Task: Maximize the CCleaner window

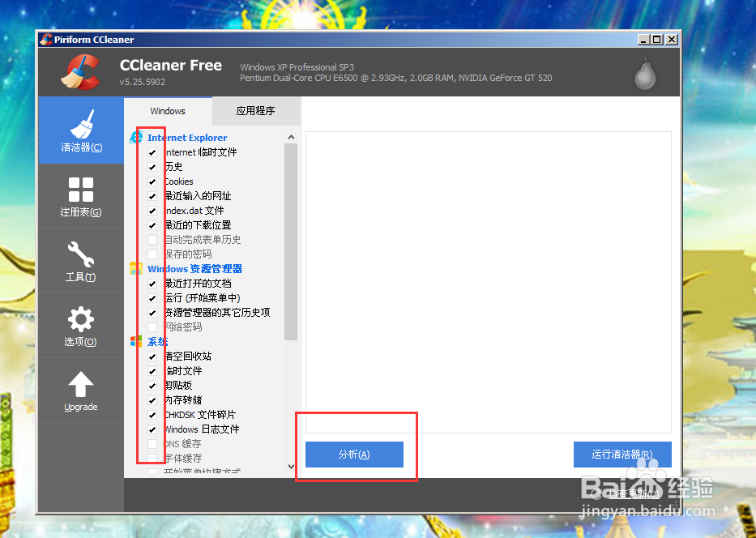Action: (656, 40)
